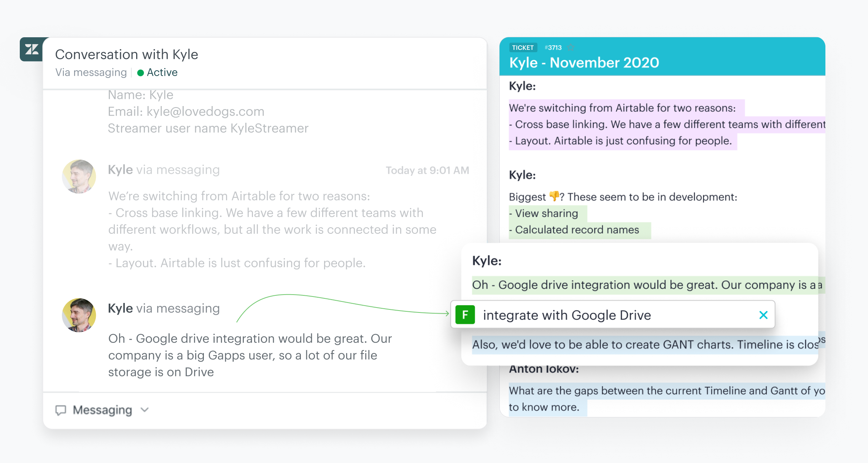Viewport: 868px width, 463px height.
Task: Remove the integrate with Google Drive tag
Action: click(x=763, y=315)
